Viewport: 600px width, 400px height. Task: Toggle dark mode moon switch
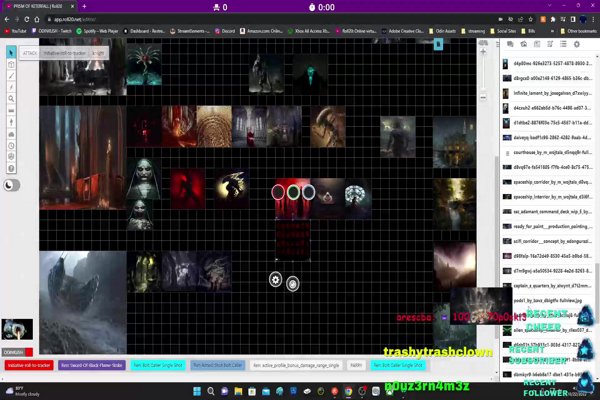tap(11, 185)
